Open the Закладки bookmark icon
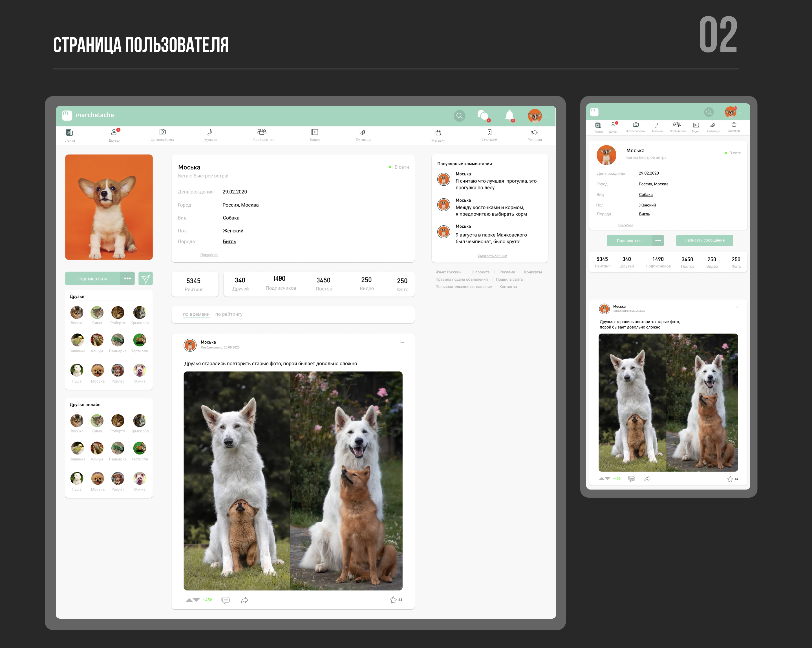This screenshot has height=648, width=812. click(x=489, y=132)
